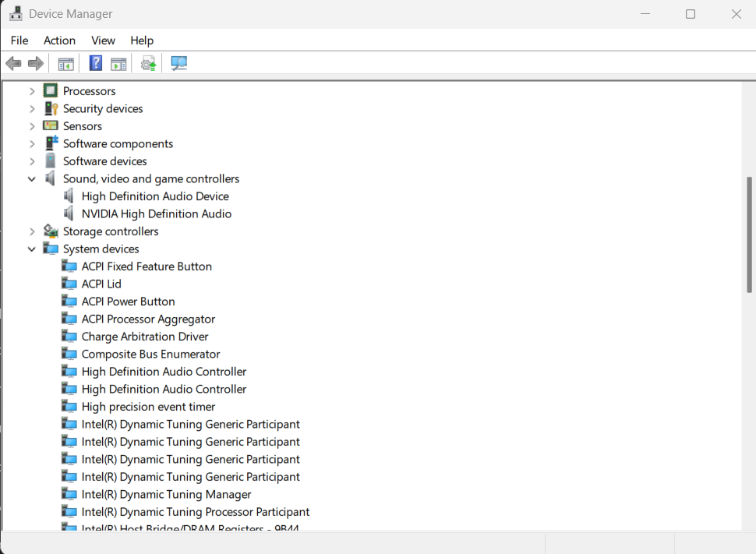Screen dimensions: 756x554
Task: Expand the Software components category
Action: pos(32,143)
